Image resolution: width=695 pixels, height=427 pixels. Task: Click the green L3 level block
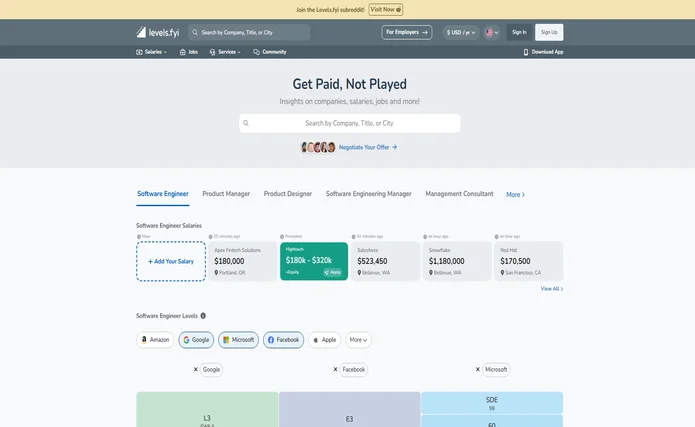pos(207,412)
